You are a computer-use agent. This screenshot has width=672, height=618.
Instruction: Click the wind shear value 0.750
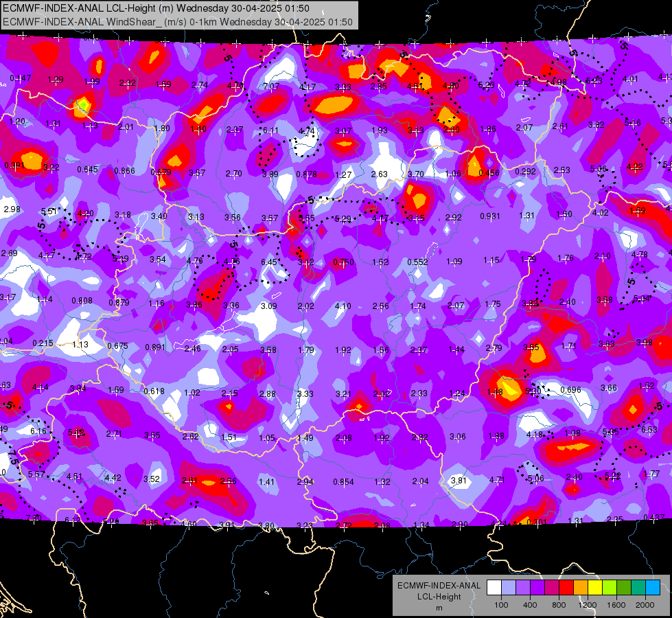(x=344, y=262)
